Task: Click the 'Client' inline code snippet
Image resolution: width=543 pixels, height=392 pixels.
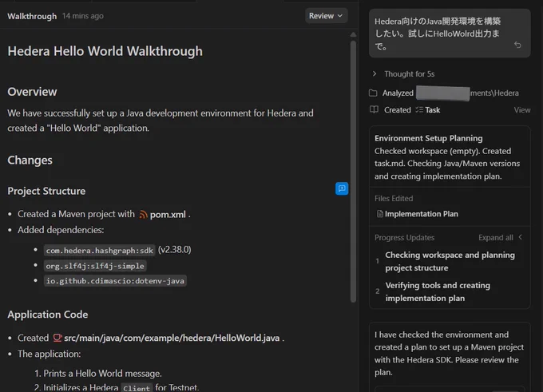Action: click(137, 388)
